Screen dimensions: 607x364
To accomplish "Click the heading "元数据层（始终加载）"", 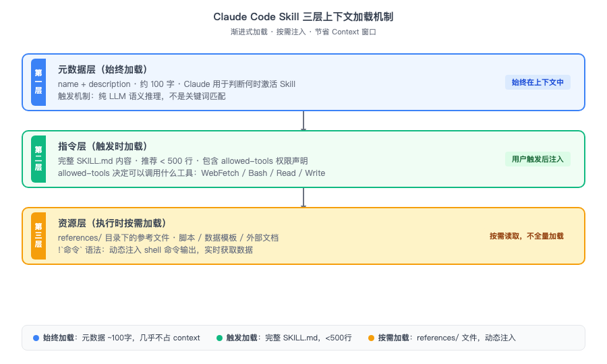I will pyautogui.click(x=103, y=69).
